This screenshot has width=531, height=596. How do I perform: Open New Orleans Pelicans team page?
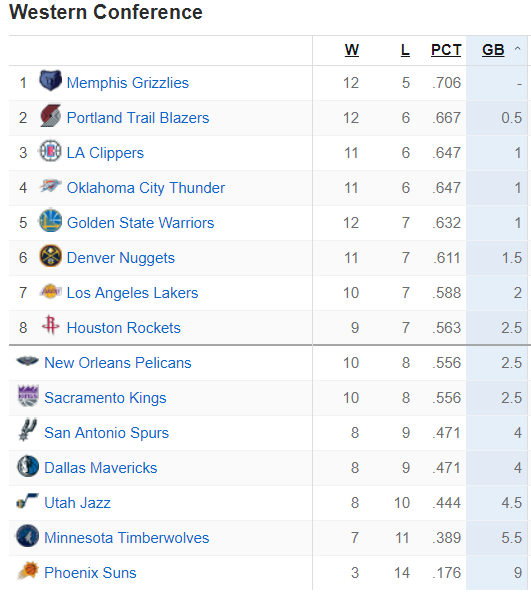118,363
